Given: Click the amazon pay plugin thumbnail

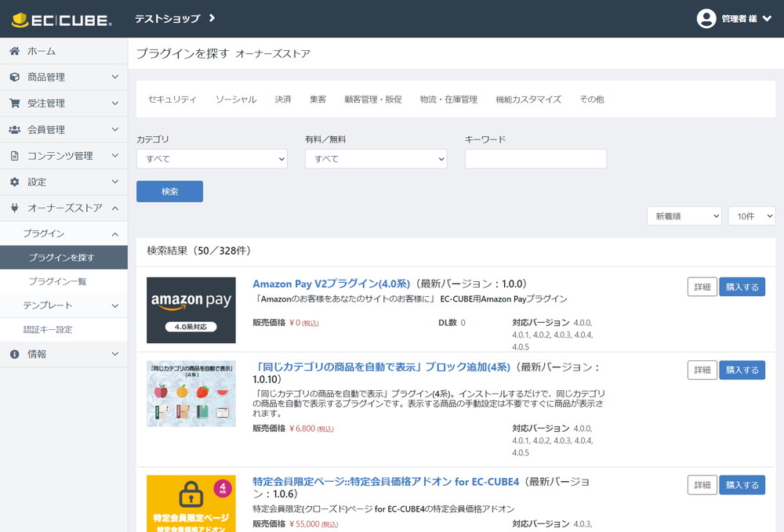Looking at the screenshot, I should pyautogui.click(x=191, y=310).
